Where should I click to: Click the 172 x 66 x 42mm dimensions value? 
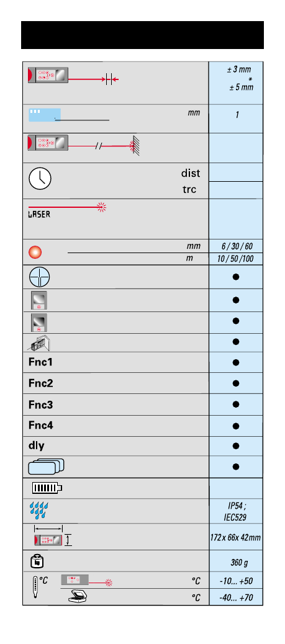pyautogui.click(x=235, y=537)
